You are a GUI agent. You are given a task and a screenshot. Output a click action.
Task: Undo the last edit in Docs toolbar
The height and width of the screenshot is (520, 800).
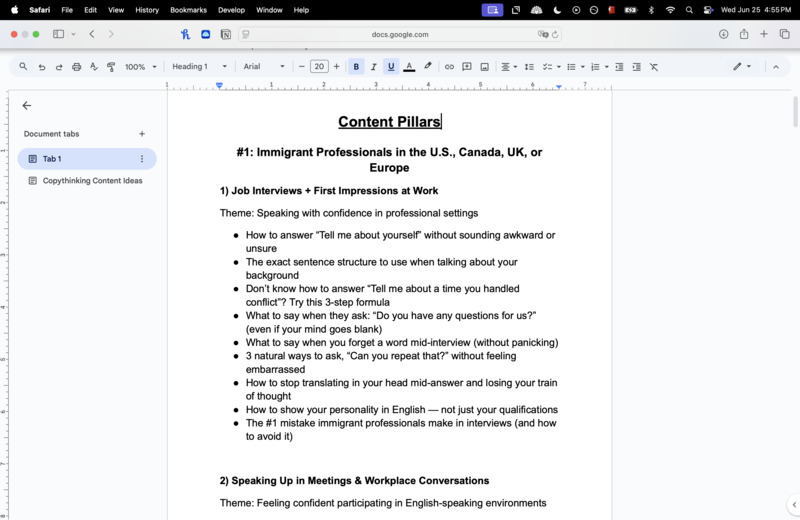(x=42, y=67)
